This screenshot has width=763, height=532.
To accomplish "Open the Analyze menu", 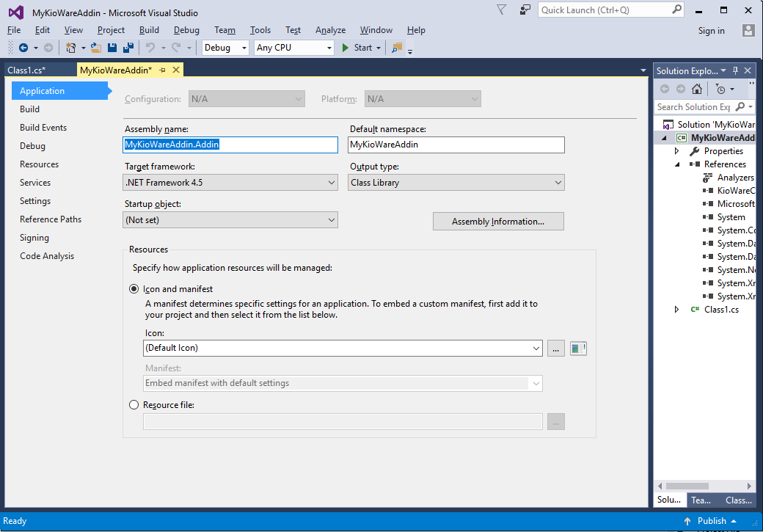I will 330,30.
